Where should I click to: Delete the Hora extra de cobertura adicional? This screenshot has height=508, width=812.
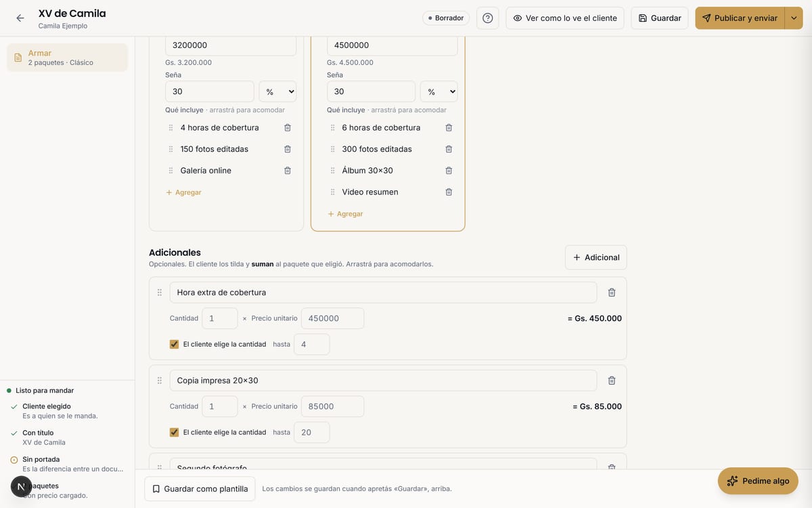pos(612,293)
